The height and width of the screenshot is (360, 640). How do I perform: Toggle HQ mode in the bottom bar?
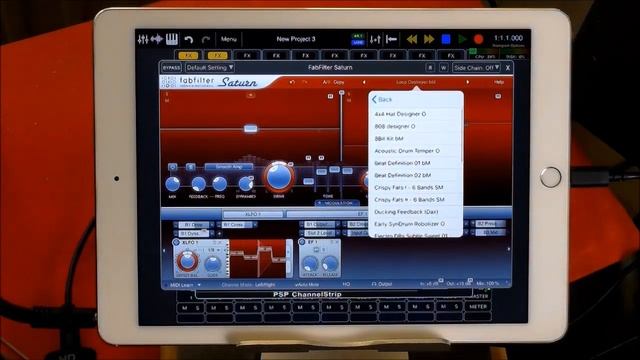[x=346, y=284]
